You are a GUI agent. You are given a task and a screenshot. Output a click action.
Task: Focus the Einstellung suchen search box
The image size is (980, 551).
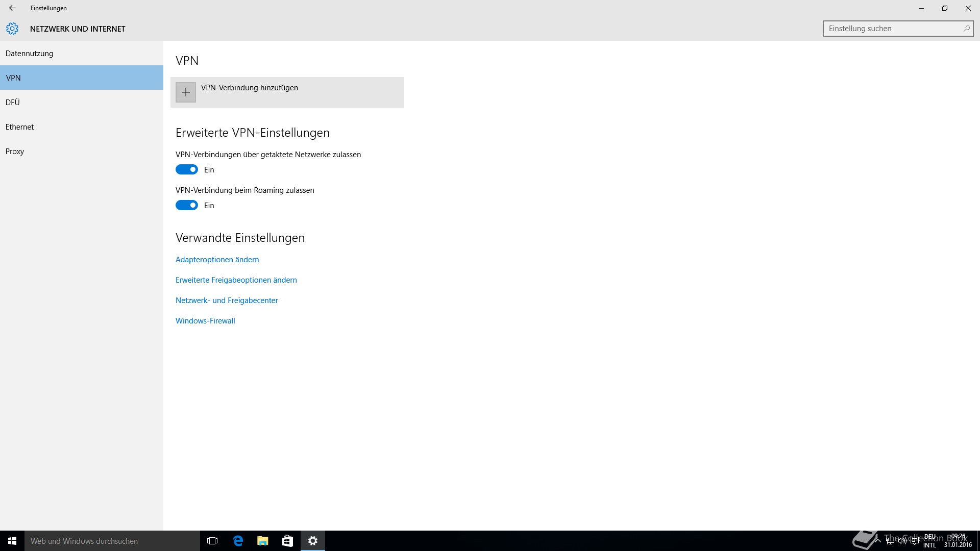point(893,29)
